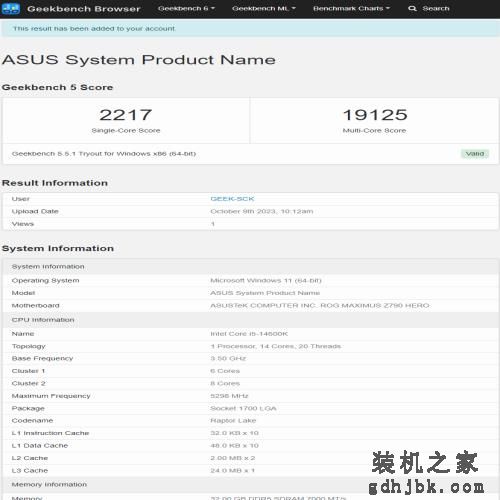
Task: Select L2 Cache value 2.00 MB x 2
Action: pyautogui.click(x=233, y=458)
